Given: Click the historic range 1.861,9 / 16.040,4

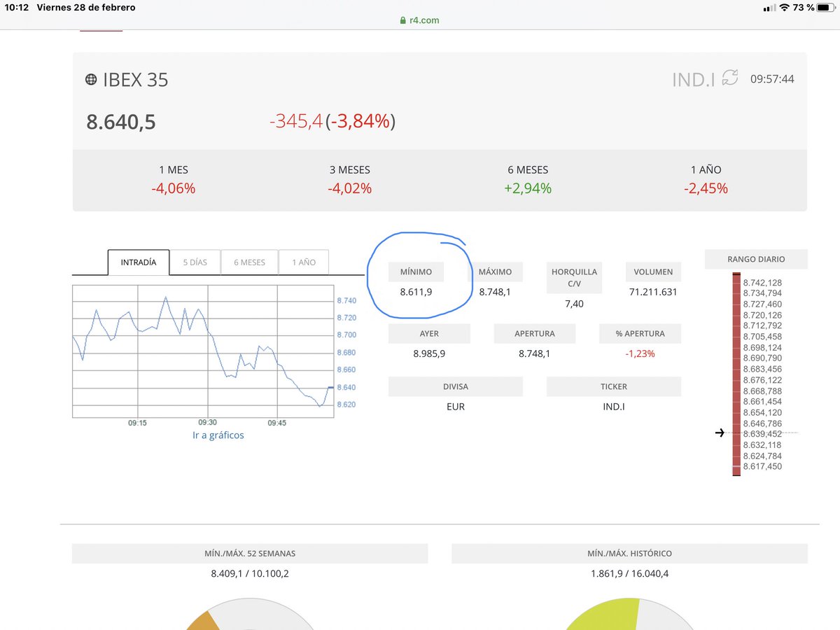Looking at the screenshot, I should tap(629, 573).
